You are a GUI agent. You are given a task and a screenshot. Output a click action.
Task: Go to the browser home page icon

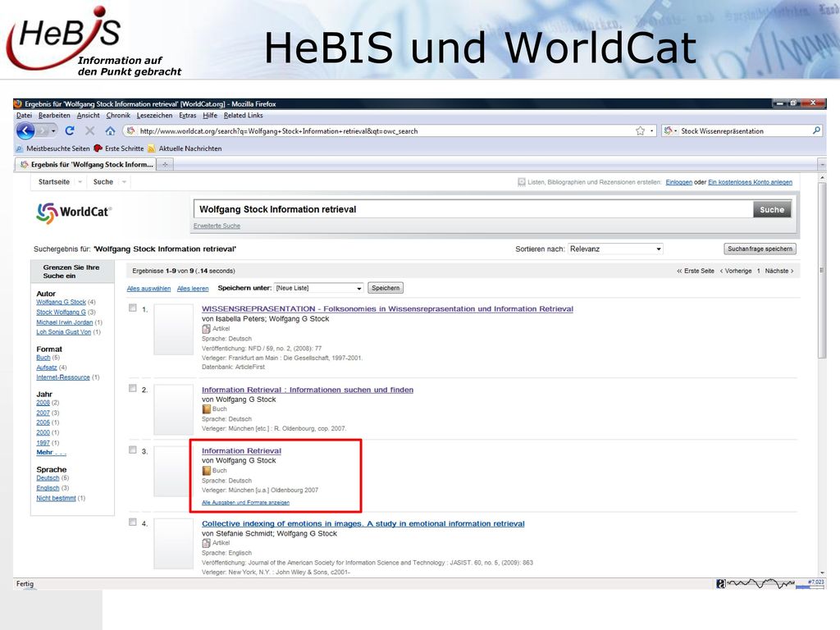click(110, 130)
